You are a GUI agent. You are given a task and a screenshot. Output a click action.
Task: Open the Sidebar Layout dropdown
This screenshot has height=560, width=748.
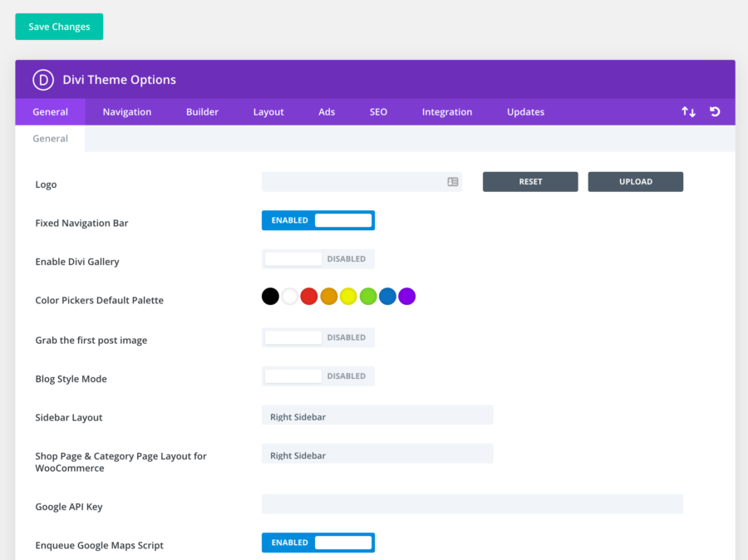pos(377,415)
